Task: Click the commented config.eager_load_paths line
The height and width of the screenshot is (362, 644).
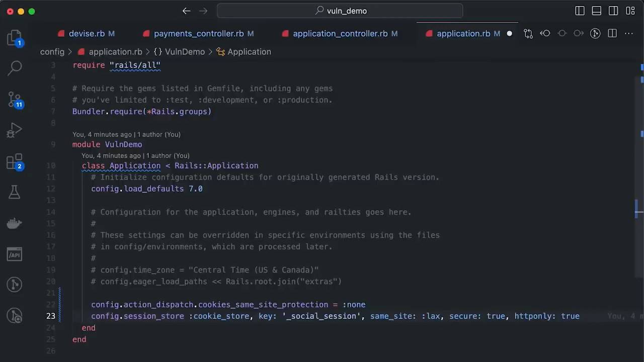Action: (x=216, y=282)
